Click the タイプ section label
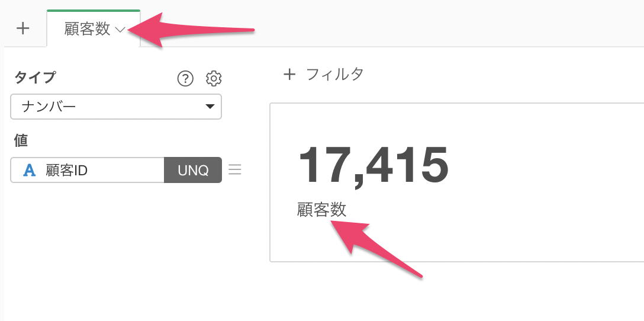This screenshot has height=321, width=644. (x=35, y=77)
